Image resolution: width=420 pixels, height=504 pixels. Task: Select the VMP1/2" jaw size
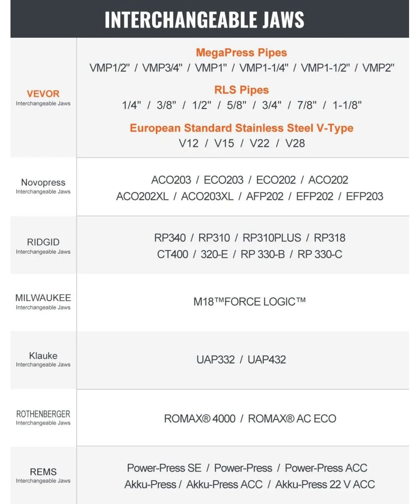(110, 68)
